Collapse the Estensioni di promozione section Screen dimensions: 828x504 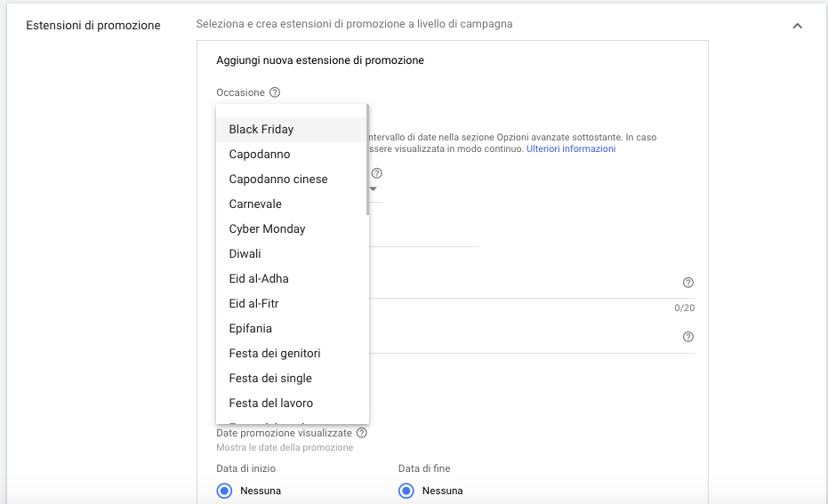[x=797, y=26]
